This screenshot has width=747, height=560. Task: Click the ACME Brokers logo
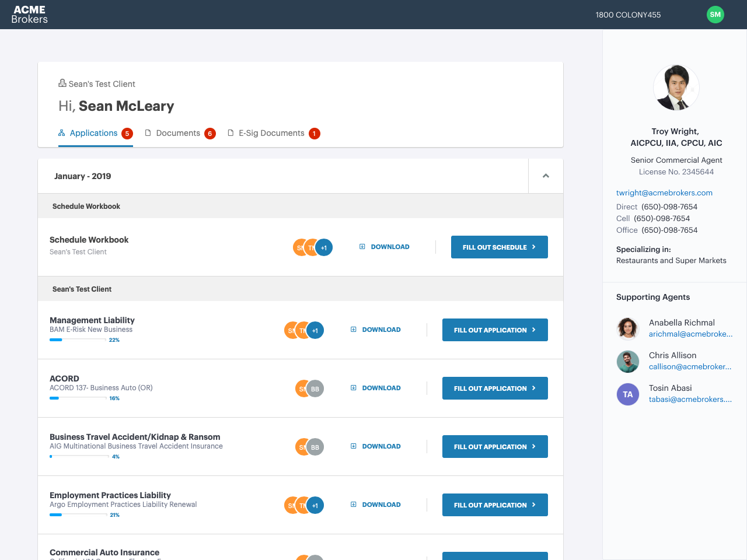(x=30, y=15)
